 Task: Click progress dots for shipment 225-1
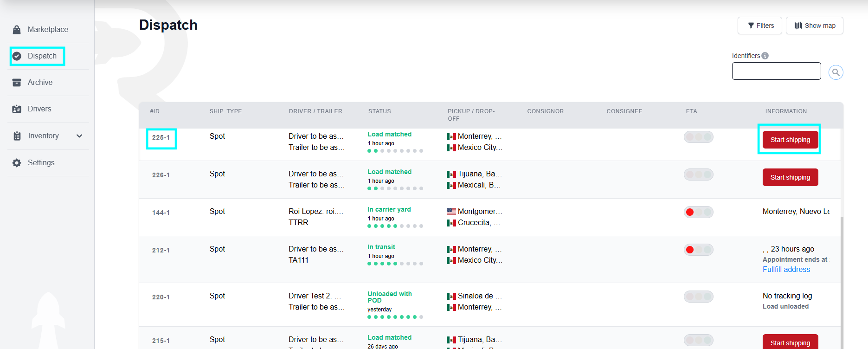click(x=395, y=151)
